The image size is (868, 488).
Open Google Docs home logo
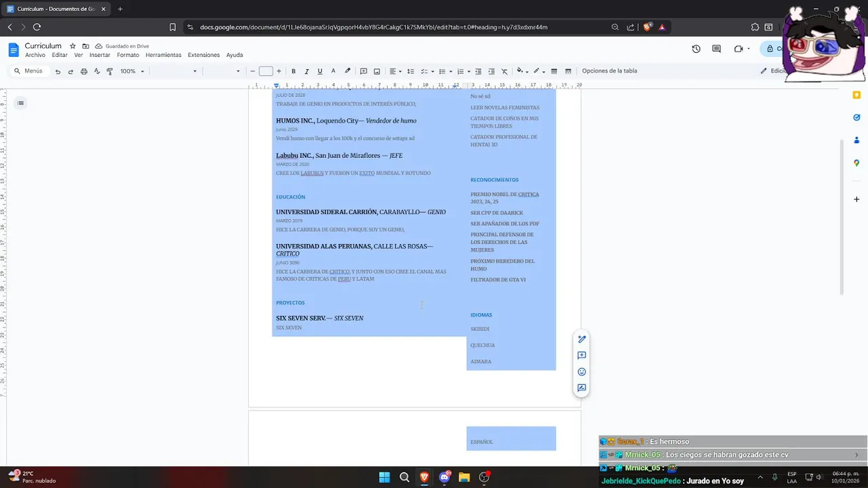coord(14,49)
